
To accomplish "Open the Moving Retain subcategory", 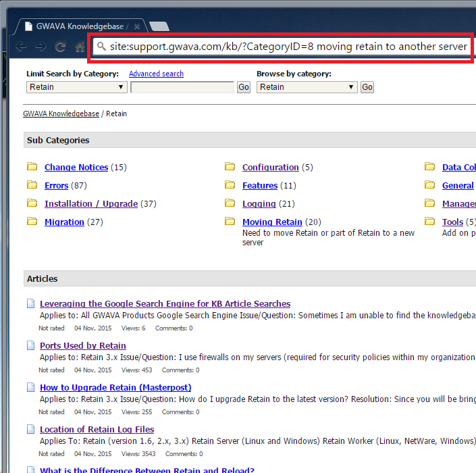I will pyautogui.click(x=272, y=222).
